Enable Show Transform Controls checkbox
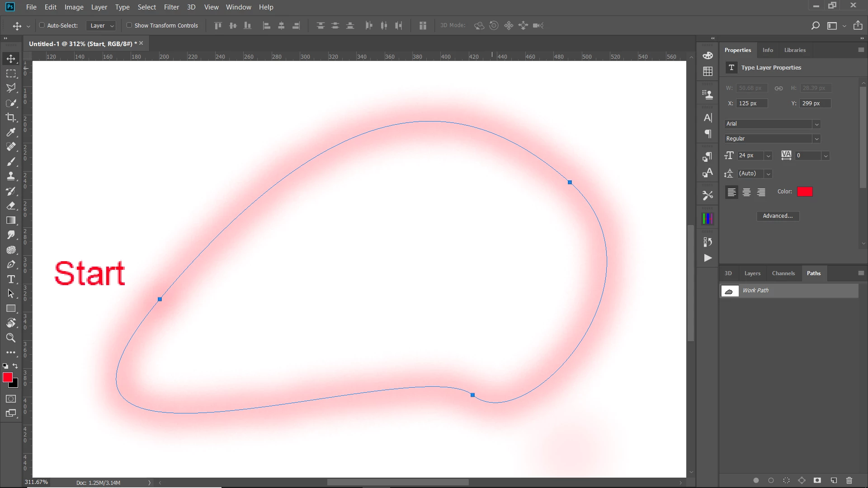Image resolution: width=868 pixels, height=488 pixels. click(129, 25)
